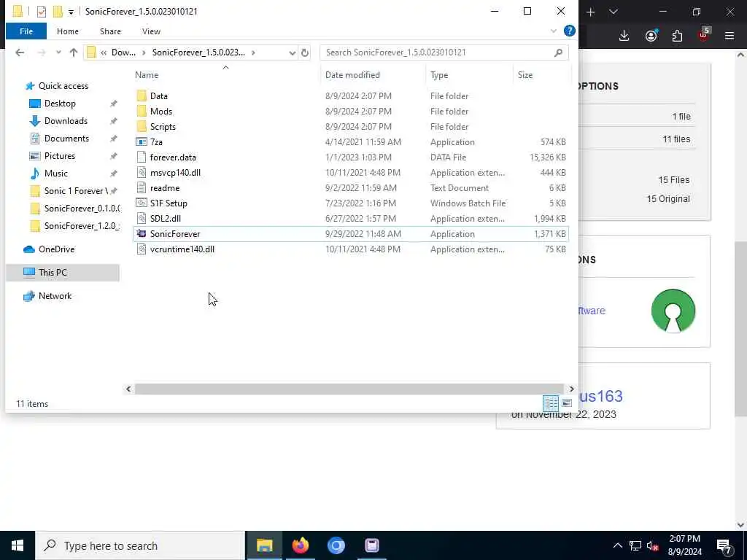Click the software link in browser page
The height and width of the screenshot is (560, 747).
coord(592,311)
